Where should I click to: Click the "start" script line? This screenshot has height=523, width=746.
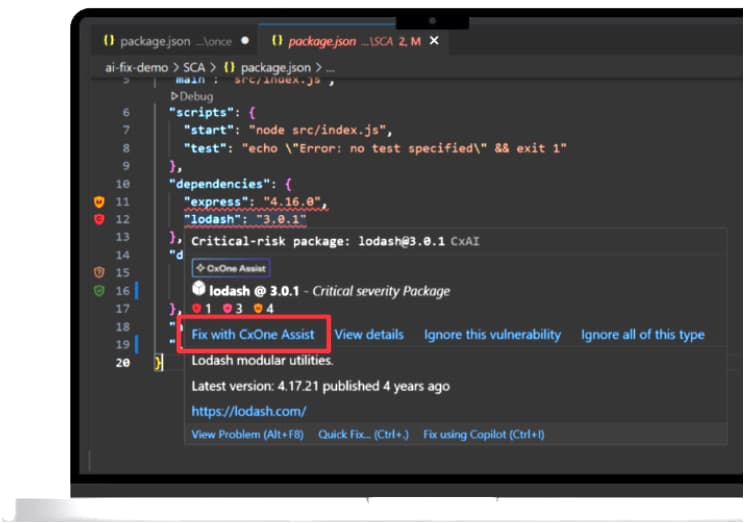click(288, 130)
